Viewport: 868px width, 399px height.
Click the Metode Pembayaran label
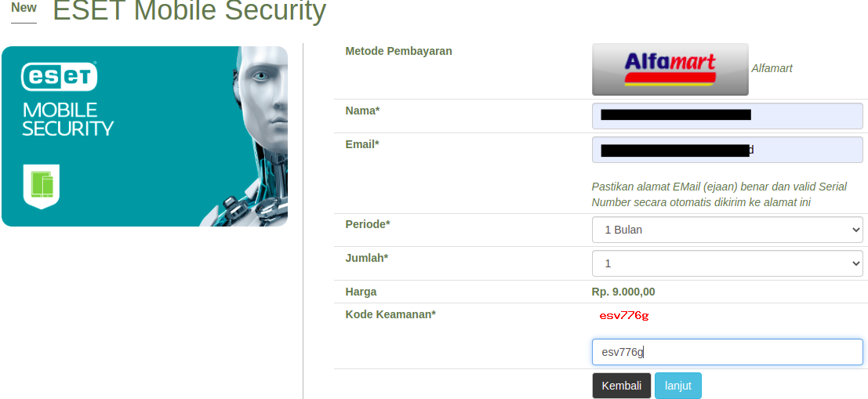398,52
